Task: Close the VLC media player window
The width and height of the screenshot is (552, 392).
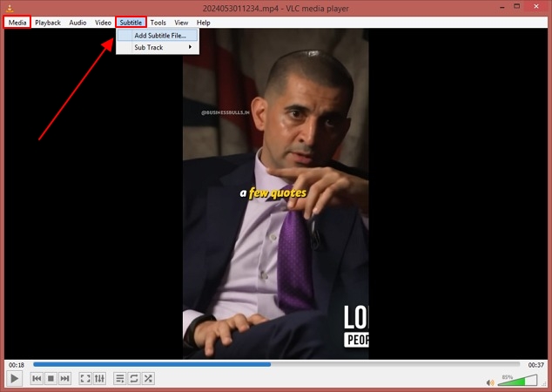Action: point(536,6)
